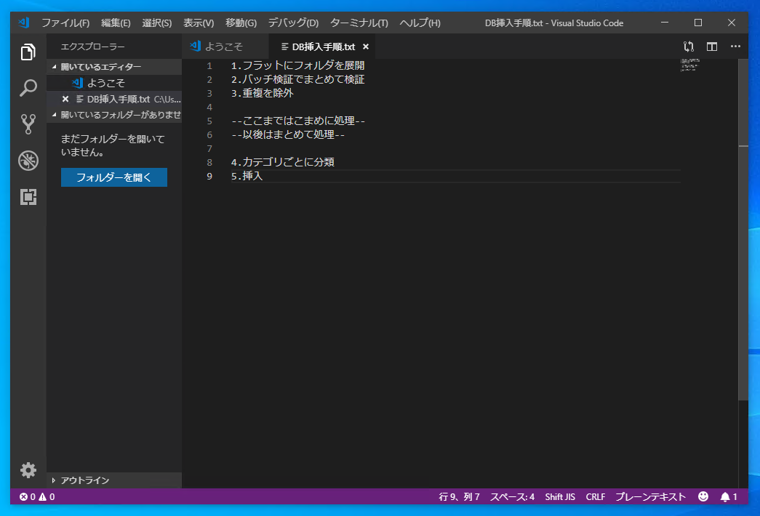Click line 1 text フラットにフォルダを展開
The image size is (760, 516).
[303, 65]
